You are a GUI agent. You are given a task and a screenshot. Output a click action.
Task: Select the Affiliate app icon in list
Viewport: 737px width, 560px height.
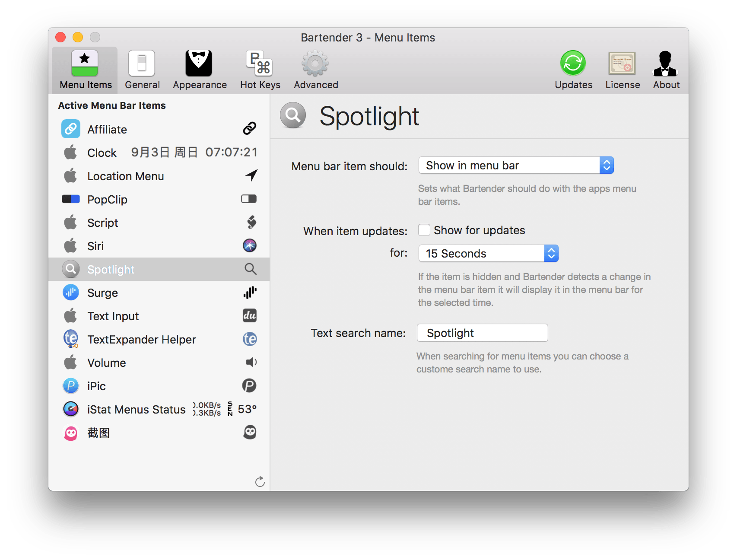pos(71,129)
